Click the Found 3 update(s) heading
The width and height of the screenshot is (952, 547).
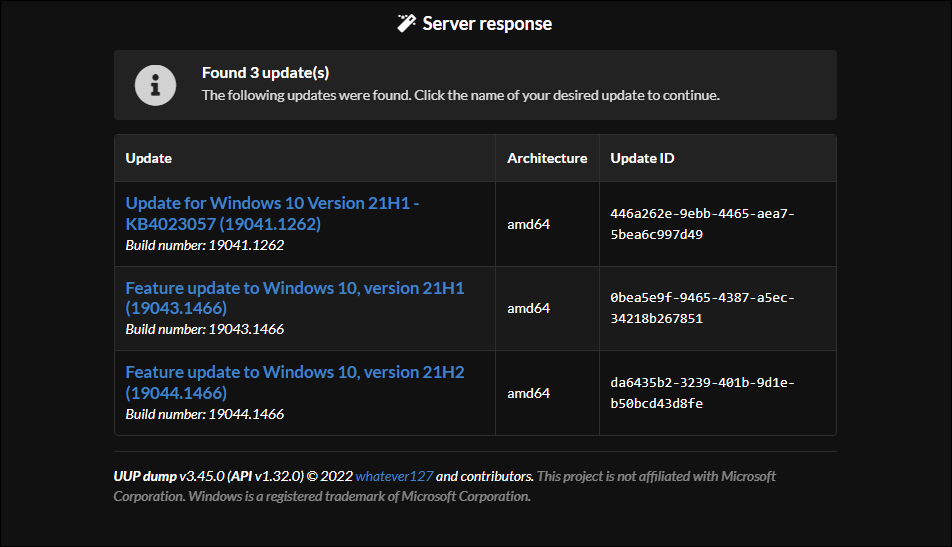265,73
